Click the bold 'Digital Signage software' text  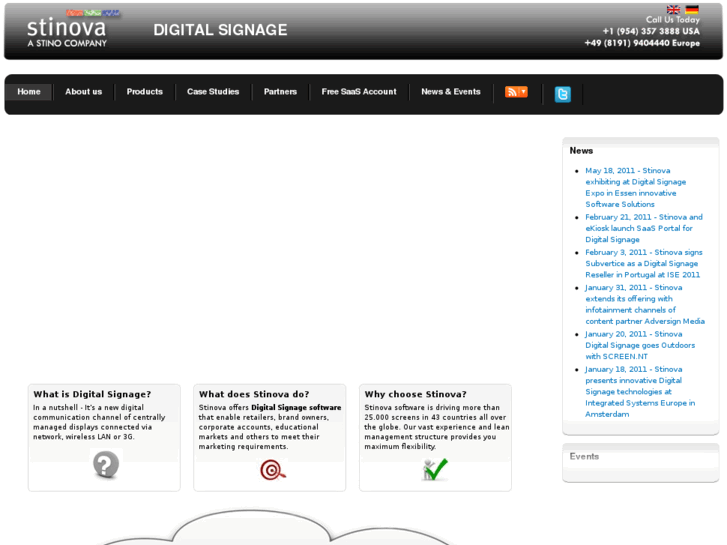[x=296, y=407]
